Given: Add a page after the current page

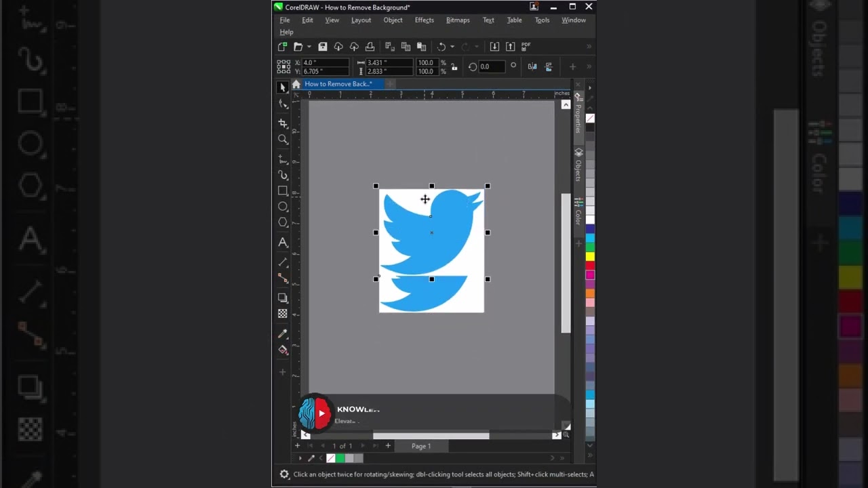Looking at the screenshot, I should (x=388, y=445).
